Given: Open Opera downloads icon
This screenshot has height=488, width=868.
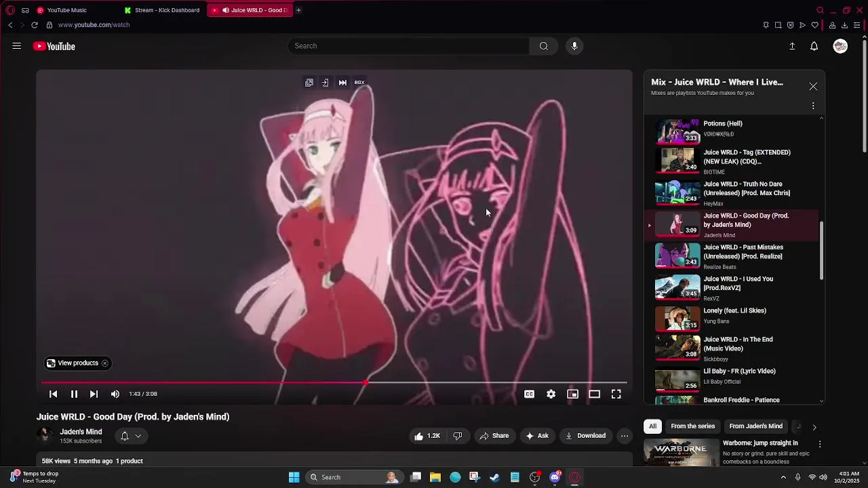Looking at the screenshot, I should click(844, 25).
